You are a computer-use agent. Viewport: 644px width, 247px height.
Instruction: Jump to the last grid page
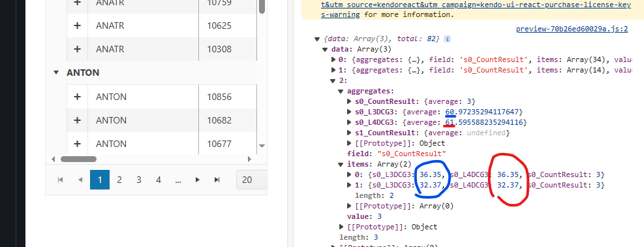coord(217,180)
